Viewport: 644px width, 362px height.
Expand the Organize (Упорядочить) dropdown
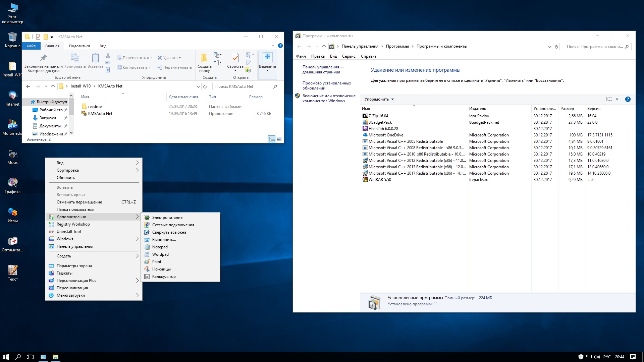click(379, 99)
